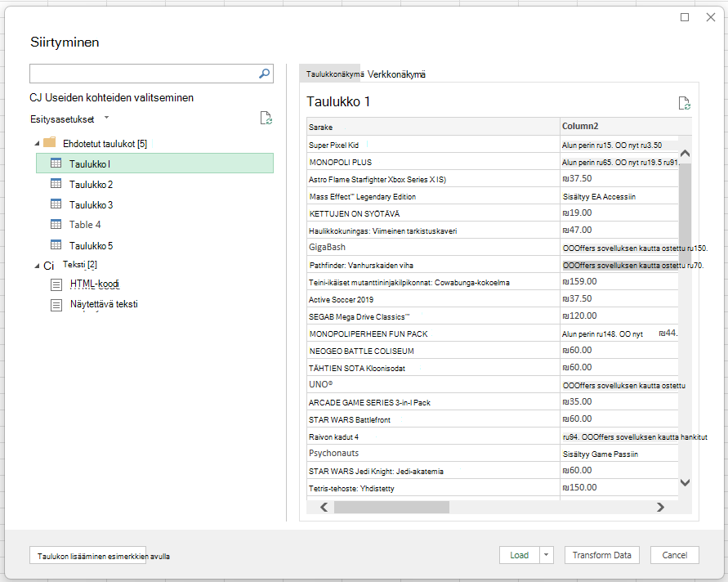Click the refresh icon beside Esitysasetukset
728x582 pixels.
266,118
